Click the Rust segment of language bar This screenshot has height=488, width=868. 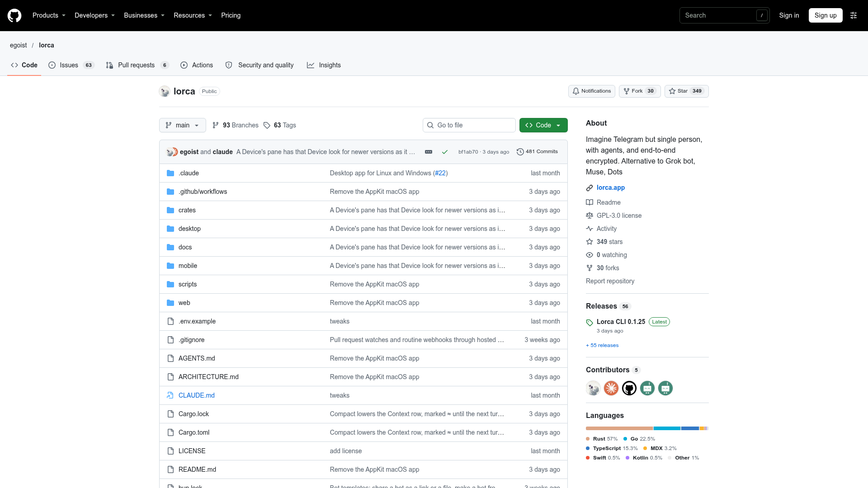point(619,428)
